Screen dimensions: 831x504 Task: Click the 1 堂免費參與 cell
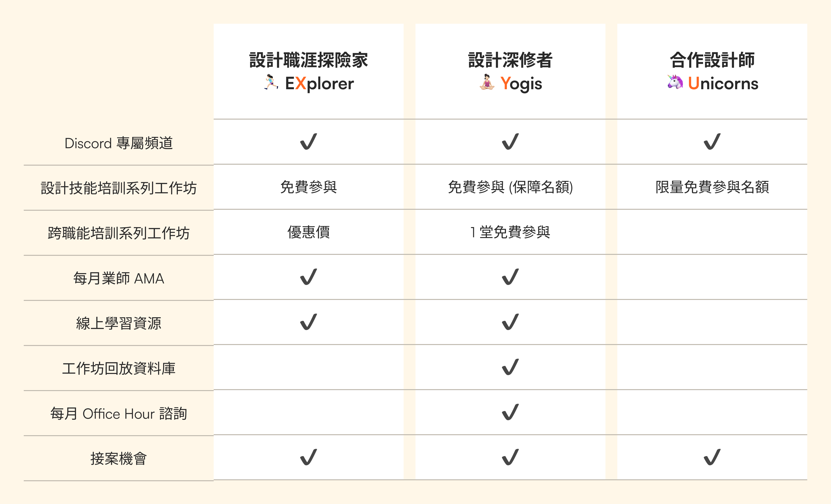point(510,232)
